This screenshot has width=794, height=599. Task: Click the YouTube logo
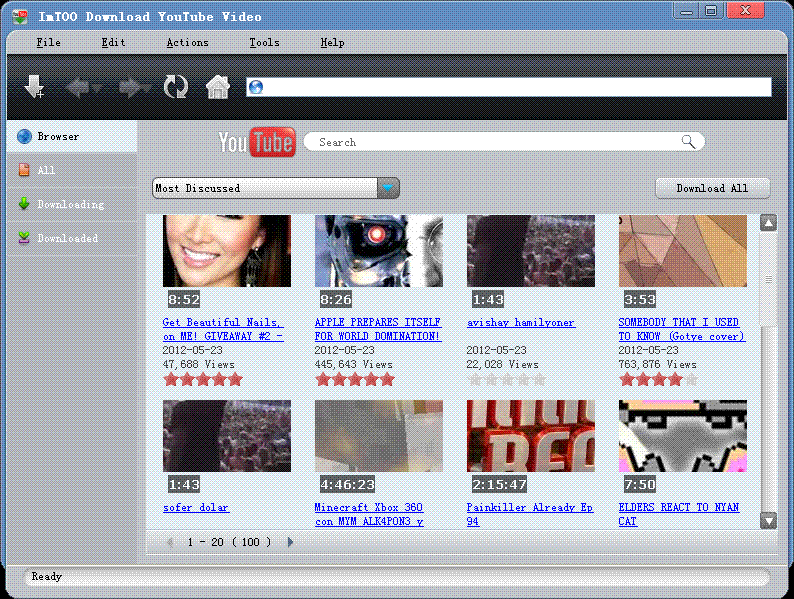[256, 143]
